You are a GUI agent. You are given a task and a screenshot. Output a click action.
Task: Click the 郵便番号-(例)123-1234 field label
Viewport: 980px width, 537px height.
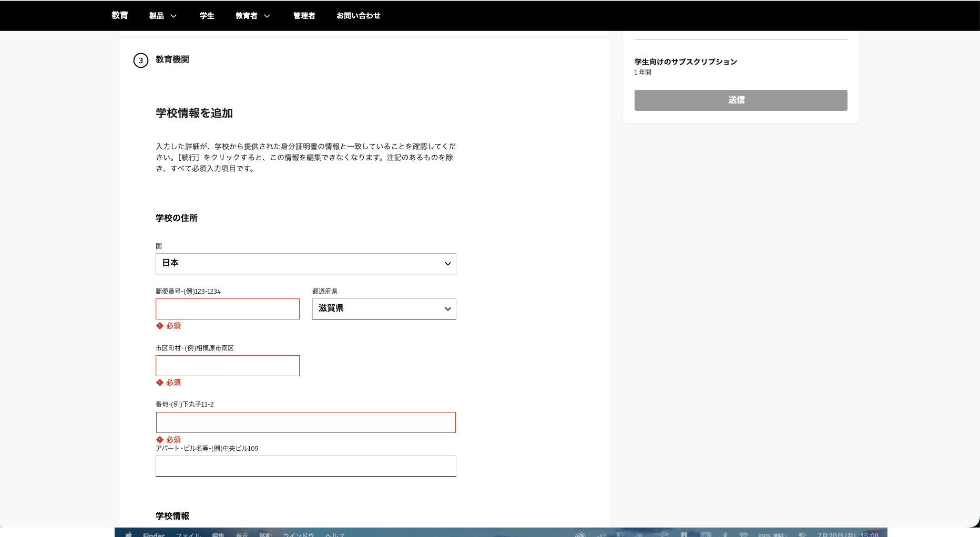tap(188, 291)
